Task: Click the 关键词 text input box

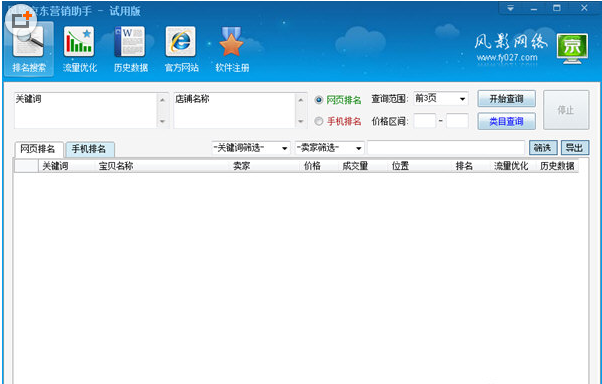Action: tap(86, 110)
